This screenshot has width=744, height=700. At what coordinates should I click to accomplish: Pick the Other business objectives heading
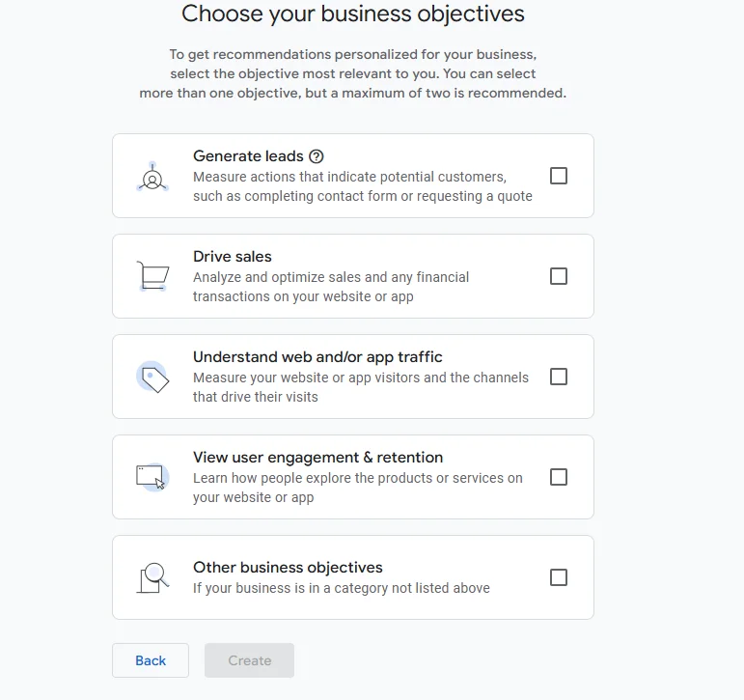pos(288,568)
